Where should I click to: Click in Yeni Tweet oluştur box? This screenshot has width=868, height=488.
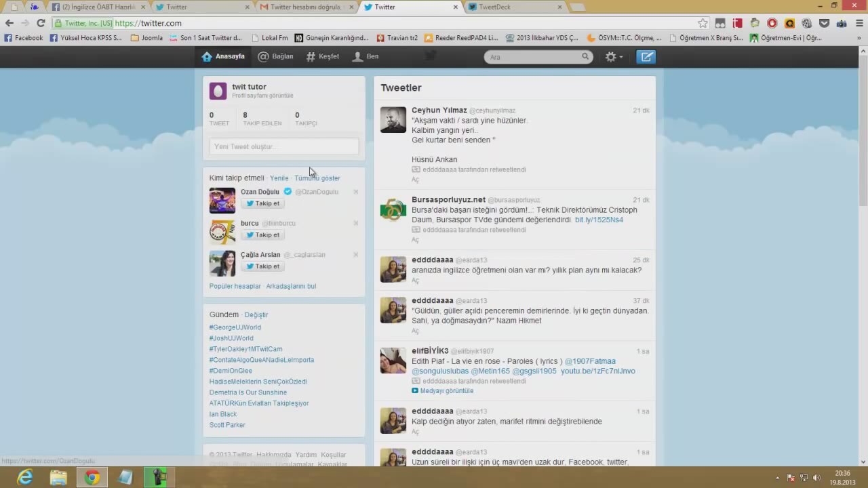(284, 146)
